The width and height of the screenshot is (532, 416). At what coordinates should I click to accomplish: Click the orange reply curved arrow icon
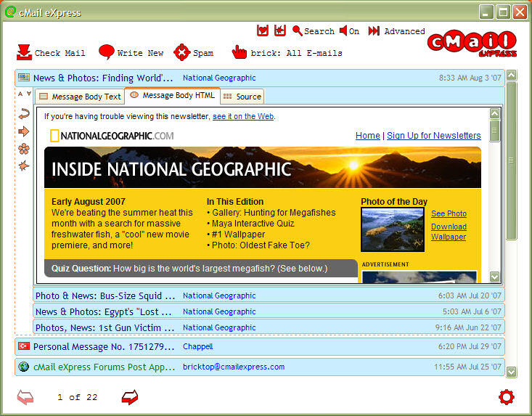[24, 114]
